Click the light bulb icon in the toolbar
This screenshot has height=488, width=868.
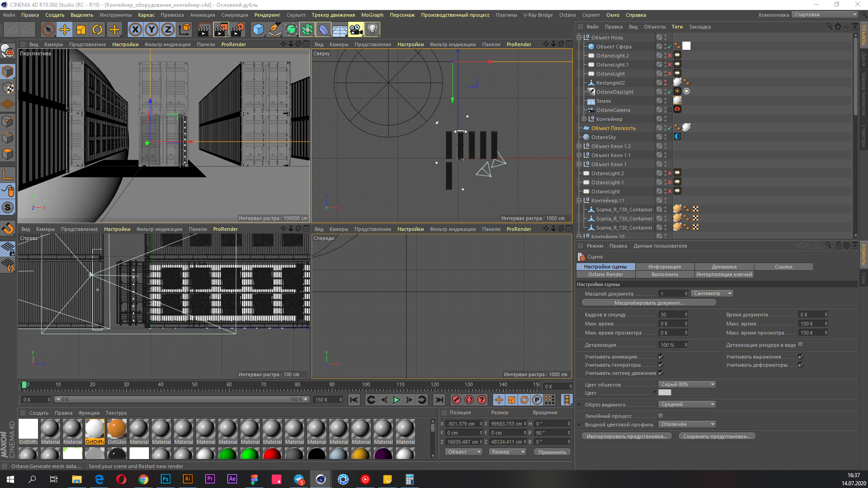pyautogui.click(x=372, y=30)
